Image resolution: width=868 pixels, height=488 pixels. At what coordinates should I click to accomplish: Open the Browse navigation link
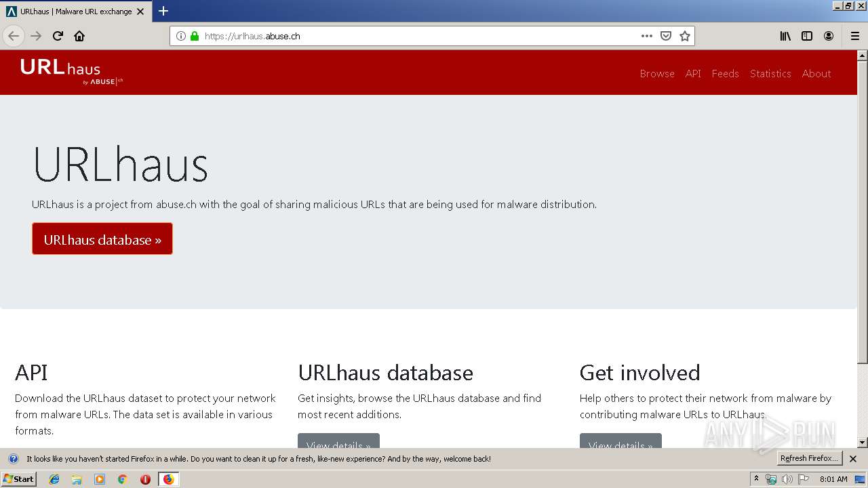657,73
